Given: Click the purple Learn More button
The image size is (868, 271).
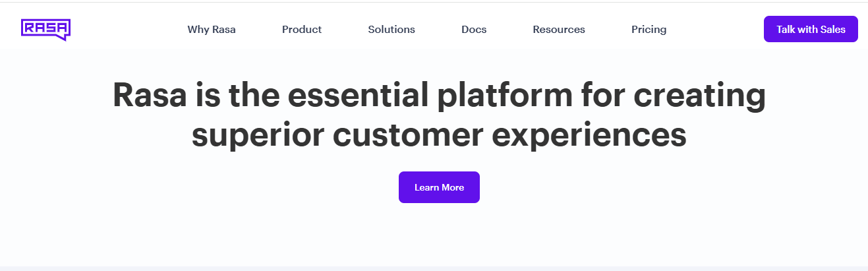Looking at the screenshot, I should [439, 187].
